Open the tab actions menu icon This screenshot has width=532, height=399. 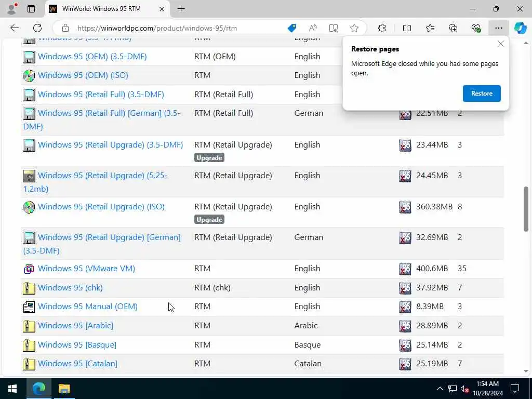[x=31, y=9]
